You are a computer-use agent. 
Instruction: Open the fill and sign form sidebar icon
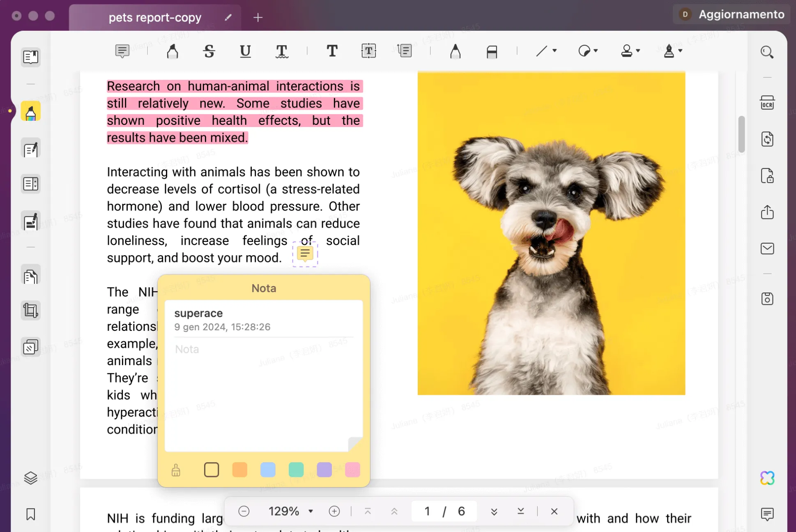point(31,221)
